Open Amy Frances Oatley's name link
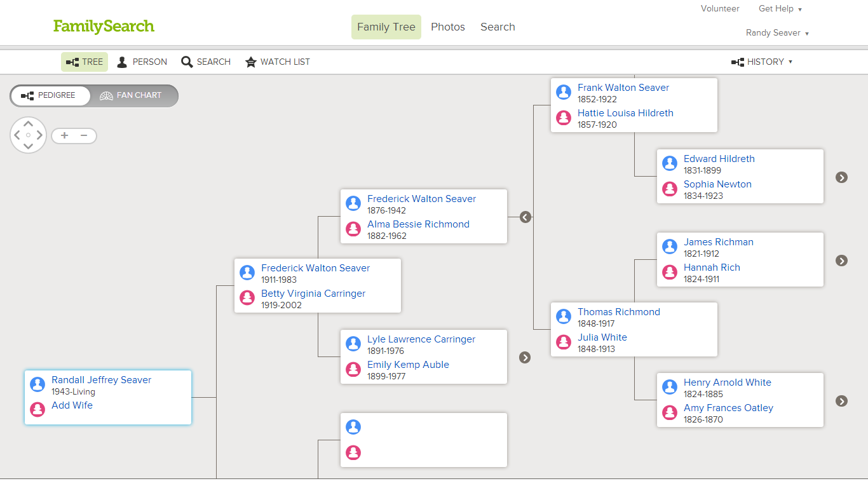 728,408
